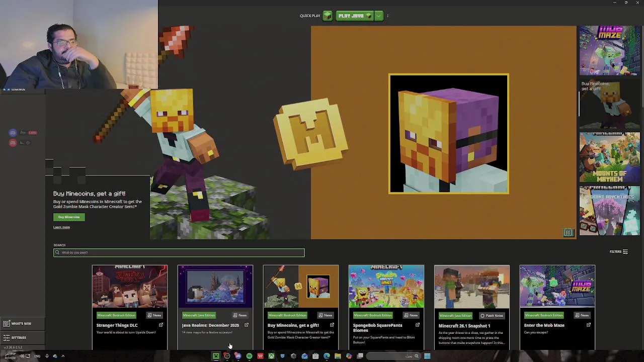
Task: Click the 'Buy Minecoins, get a gift!' card title
Action: [x=293, y=325]
